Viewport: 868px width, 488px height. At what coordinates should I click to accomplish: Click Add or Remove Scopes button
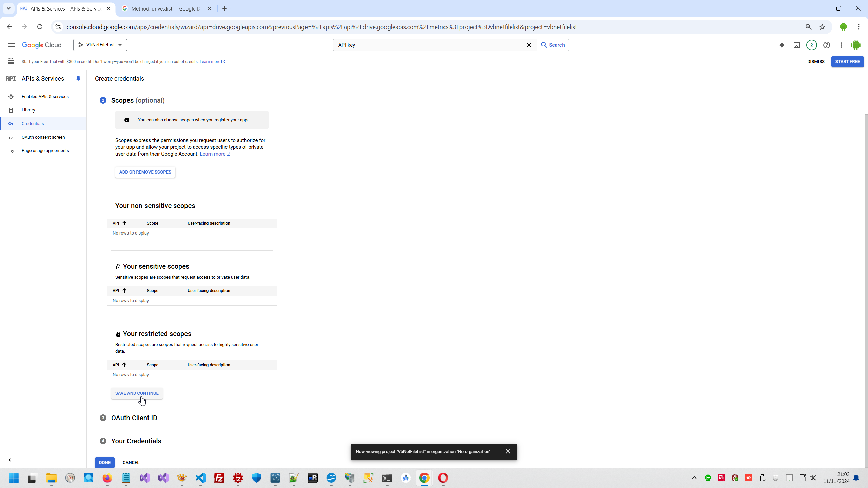pos(145,172)
